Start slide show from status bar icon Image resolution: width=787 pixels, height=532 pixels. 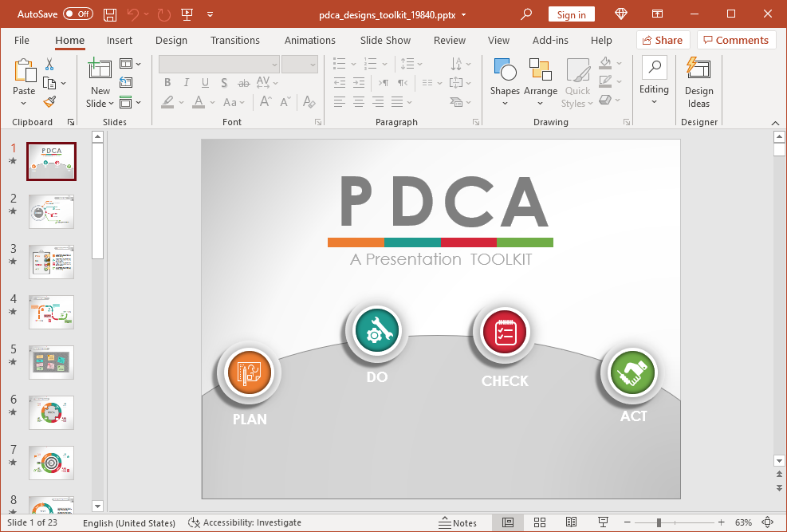coord(604,522)
